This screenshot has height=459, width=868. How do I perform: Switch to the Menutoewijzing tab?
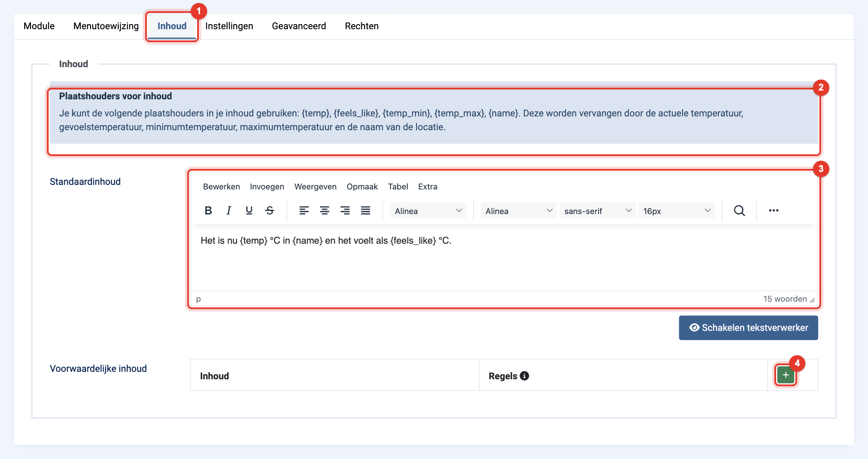click(x=106, y=26)
